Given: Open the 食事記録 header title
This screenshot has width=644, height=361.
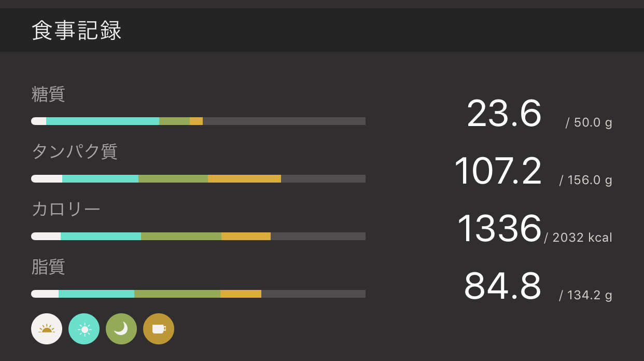Looking at the screenshot, I should tap(77, 31).
